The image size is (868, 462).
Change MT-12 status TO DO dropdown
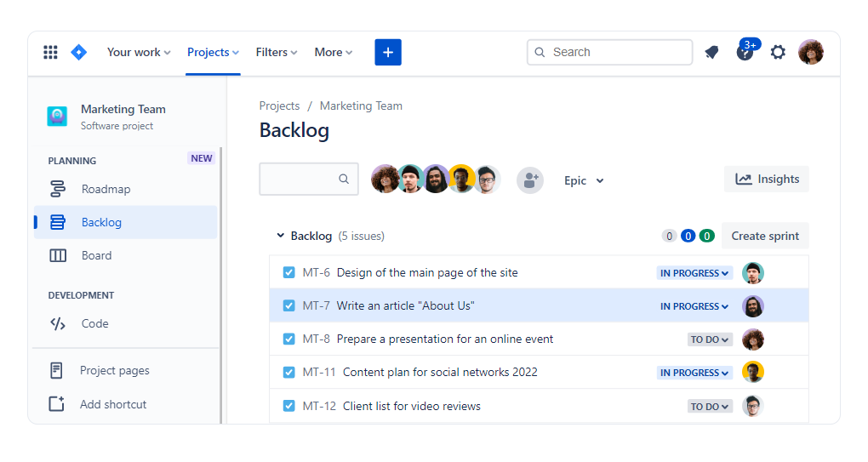point(710,406)
